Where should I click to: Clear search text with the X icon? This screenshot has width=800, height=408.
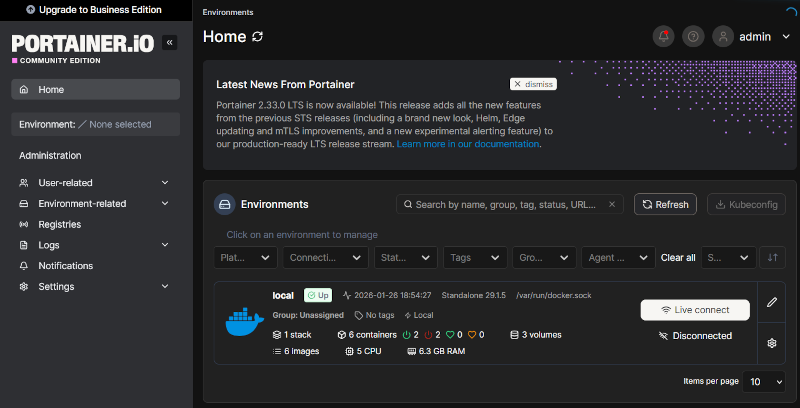(612, 205)
